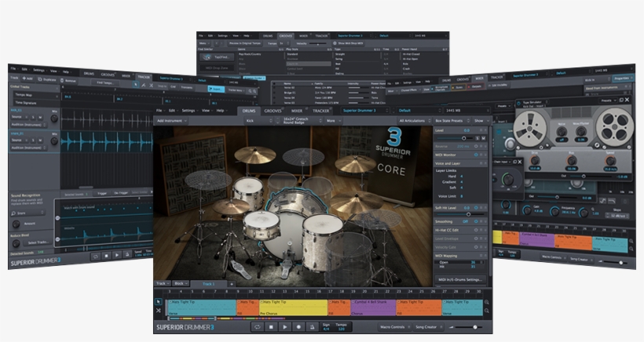Screen dimensions: 644x342
Task: Open Snare sound recognition dropdown in Tracker
Action: coord(28,213)
